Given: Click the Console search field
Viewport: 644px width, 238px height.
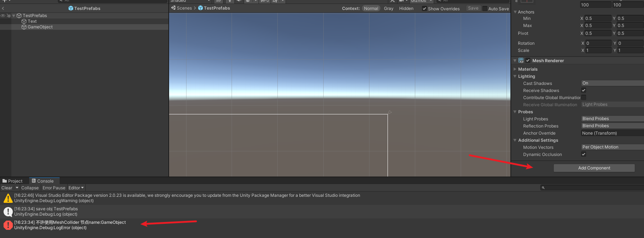Looking at the screenshot, I should tap(592, 188).
